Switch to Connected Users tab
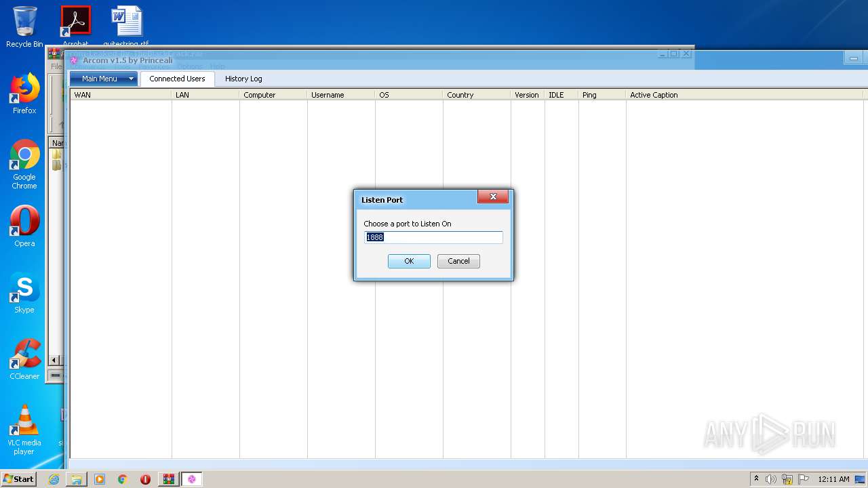Viewport: 868px width, 488px height. 177,79
